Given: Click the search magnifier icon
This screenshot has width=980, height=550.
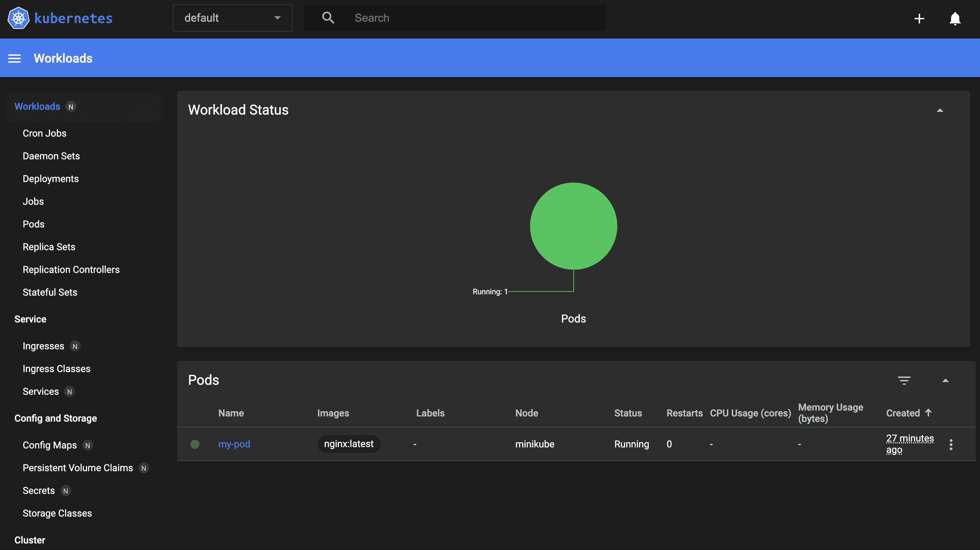Looking at the screenshot, I should (x=328, y=18).
